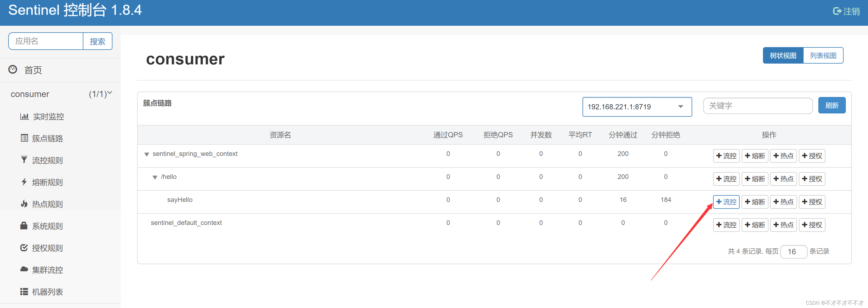Focus the 关键字 keyword input
The height and width of the screenshot is (308, 868).
click(757, 106)
